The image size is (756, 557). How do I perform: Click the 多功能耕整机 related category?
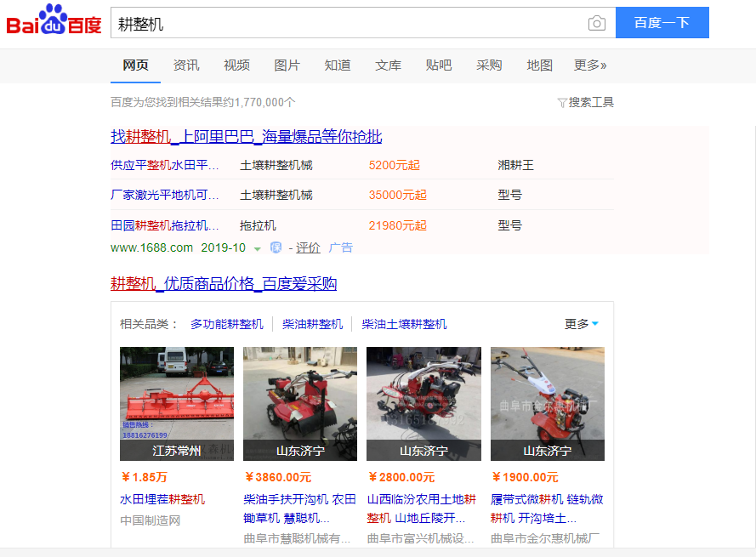[x=226, y=324]
